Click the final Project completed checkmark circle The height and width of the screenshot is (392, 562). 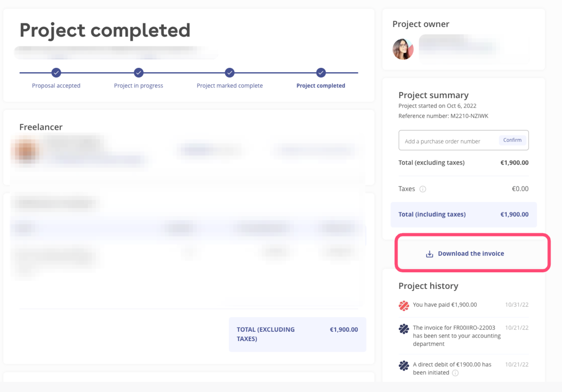321,72
